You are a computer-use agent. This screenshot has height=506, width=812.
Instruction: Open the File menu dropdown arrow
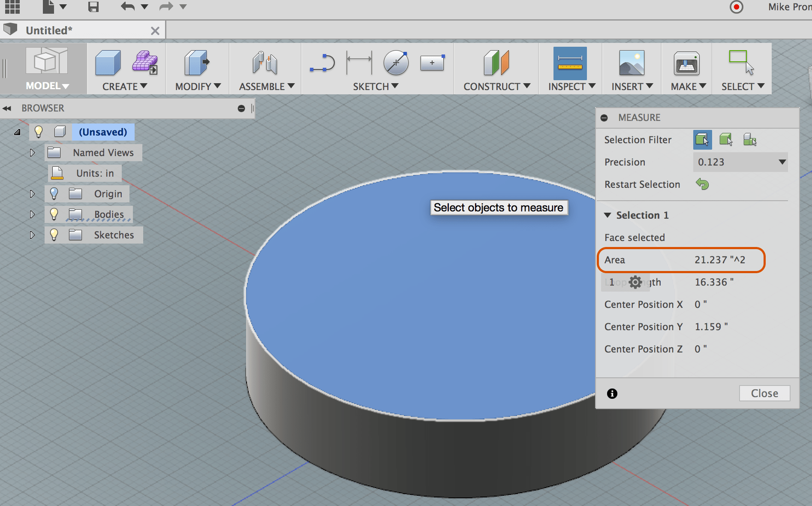click(63, 6)
